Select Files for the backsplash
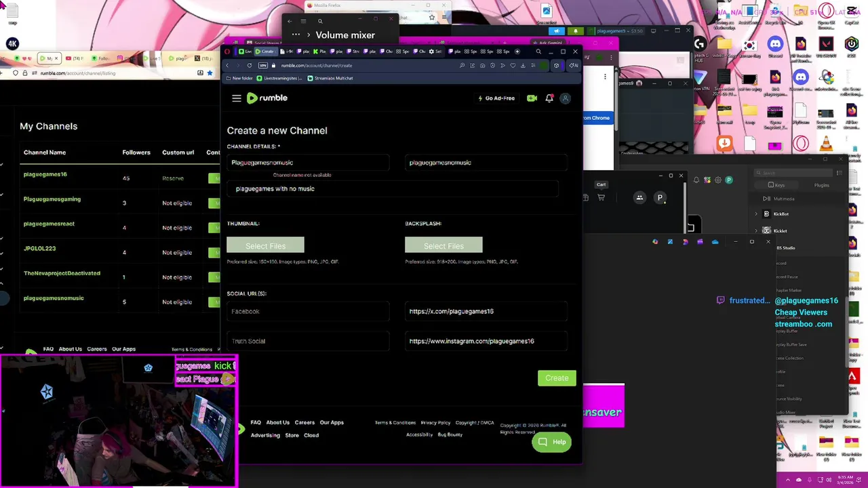Screen dimensions: 868x488 443,245
